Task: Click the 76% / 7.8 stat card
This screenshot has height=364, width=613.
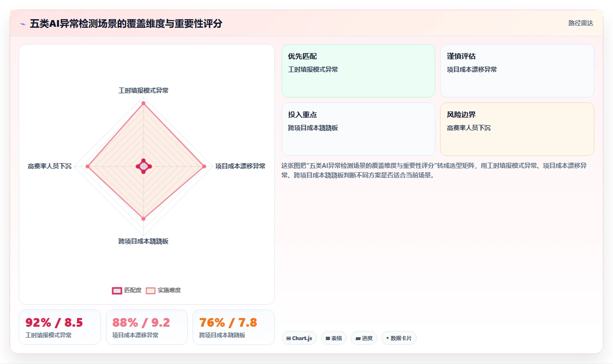Action: coord(234,327)
